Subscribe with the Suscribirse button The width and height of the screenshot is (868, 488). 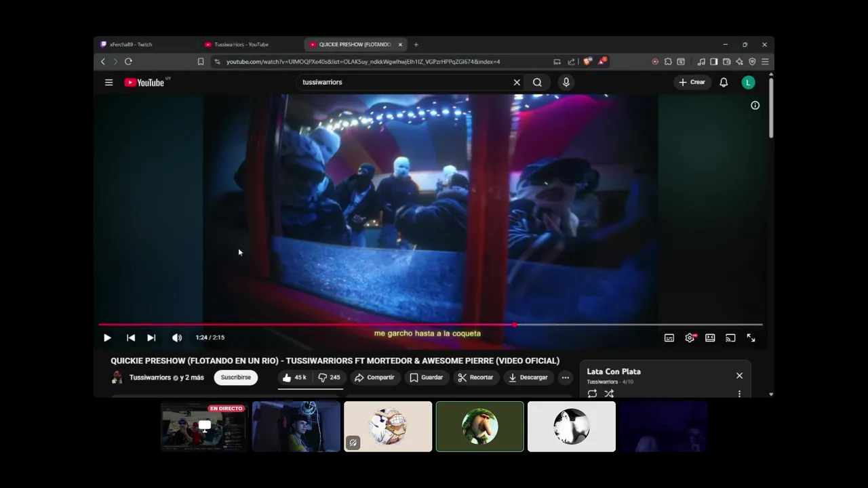[x=236, y=378]
